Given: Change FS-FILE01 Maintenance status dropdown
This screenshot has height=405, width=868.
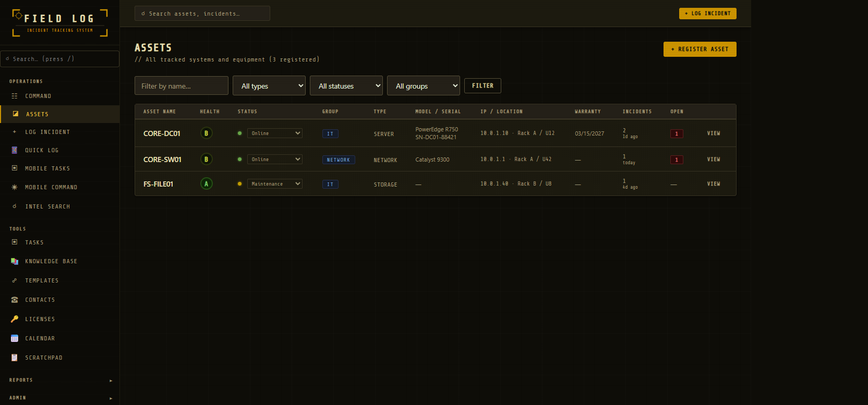Looking at the screenshot, I should tap(275, 184).
